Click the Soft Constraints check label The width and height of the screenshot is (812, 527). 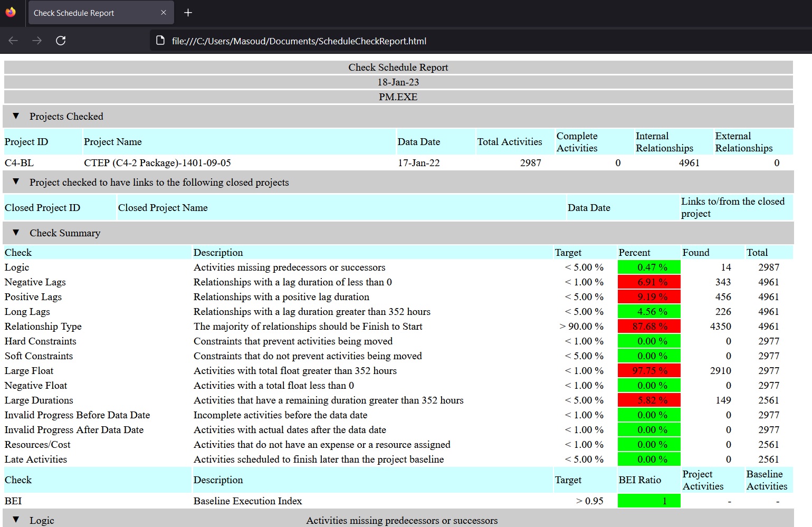[39, 356]
